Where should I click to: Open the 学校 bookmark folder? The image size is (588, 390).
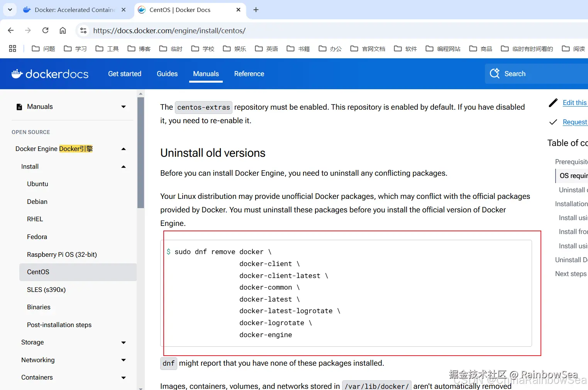pos(203,49)
